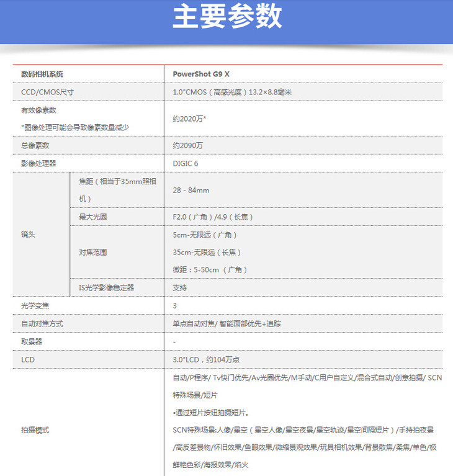The image size is (453, 476).
Task: Select the 镜头 category cell
Action: coord(29,235)
